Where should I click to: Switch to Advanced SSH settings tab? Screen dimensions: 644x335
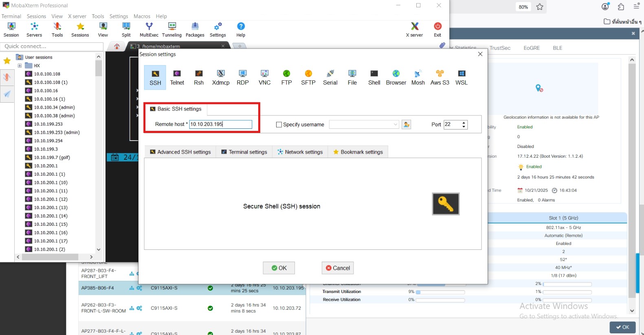click(x=180, y=152)
